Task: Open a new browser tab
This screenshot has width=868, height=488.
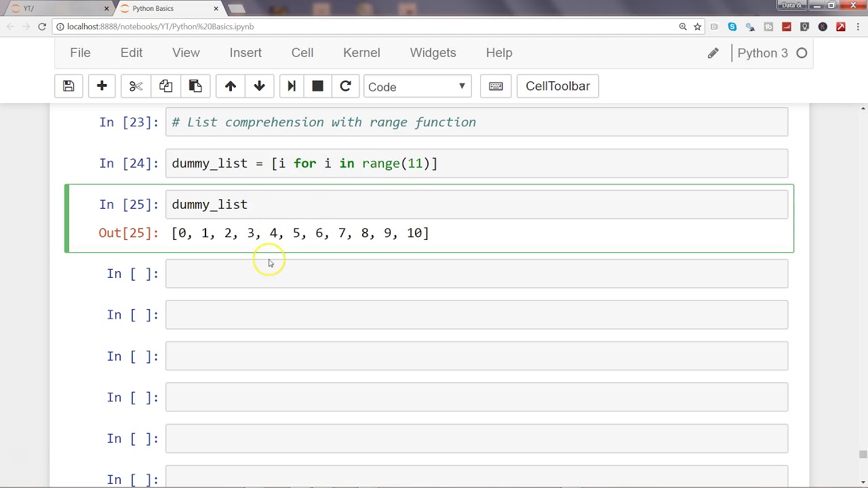Action: [236, 9]
